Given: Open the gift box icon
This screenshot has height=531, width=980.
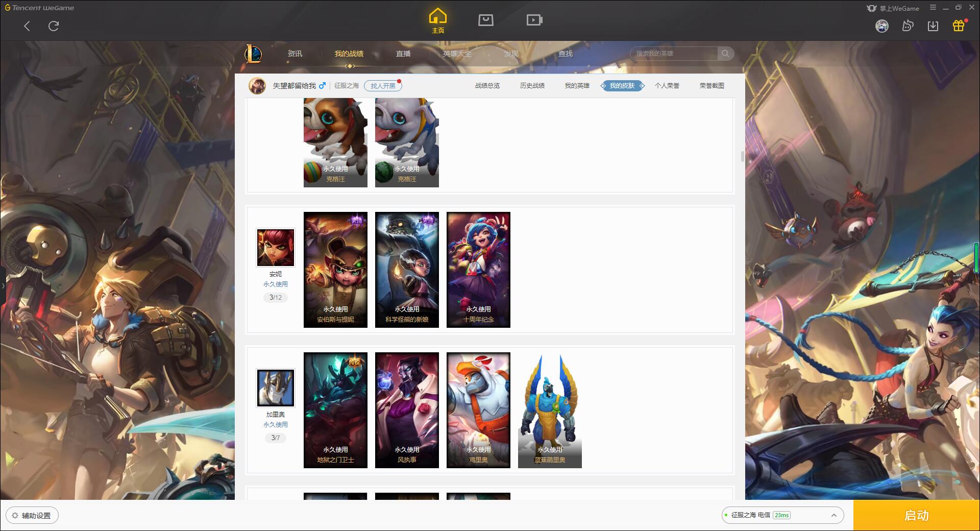Looking at the screenshot, I should click(x=959, y=26).
